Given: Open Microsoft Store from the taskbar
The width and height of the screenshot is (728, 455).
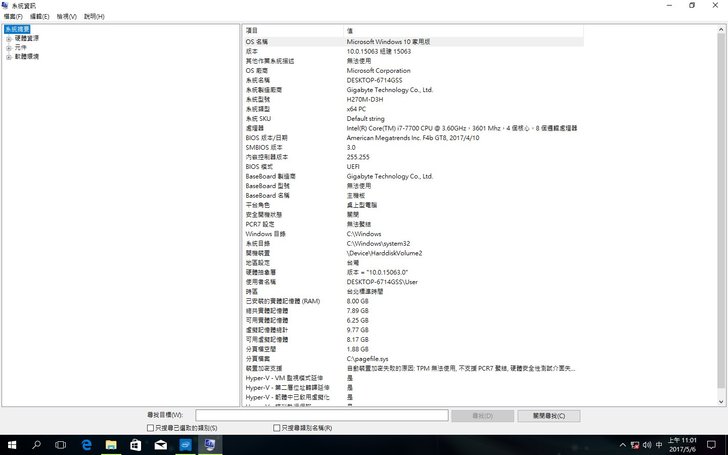Looking at the screenshot, I should tap(136, 445).
